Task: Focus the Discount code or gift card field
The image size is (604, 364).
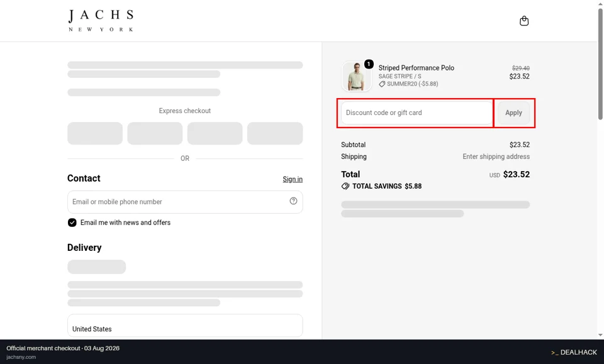Action: pyautogui.click(x=417, y=113)
